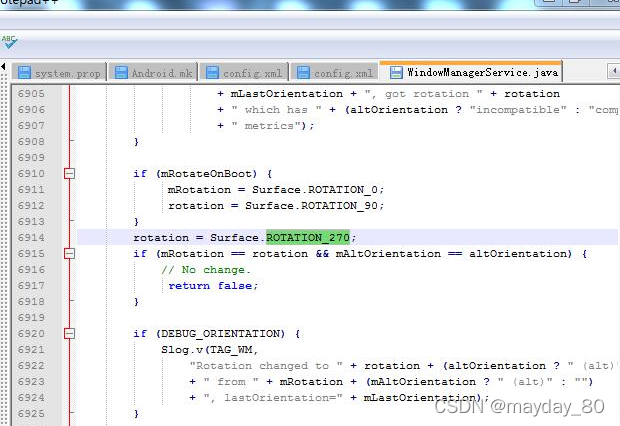Screen dimensions: 620x426
Task: Switch to the Android.mk tab
Action: tap(153, 73)
